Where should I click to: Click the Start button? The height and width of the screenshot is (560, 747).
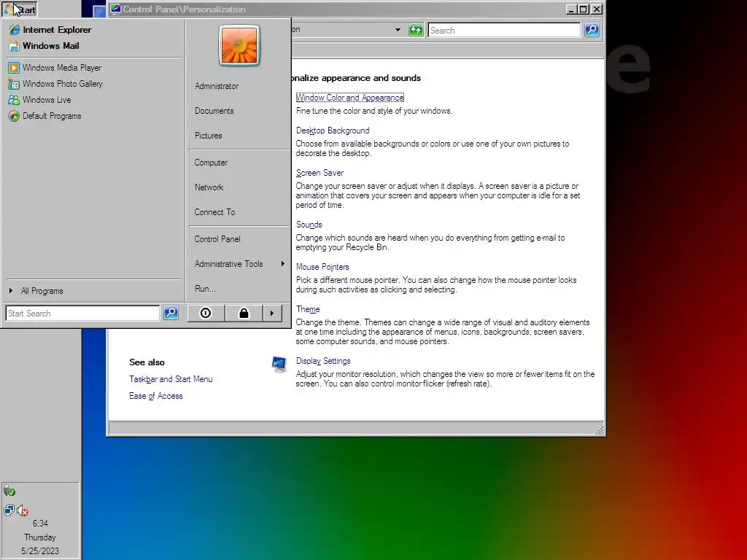coord(20,9)
